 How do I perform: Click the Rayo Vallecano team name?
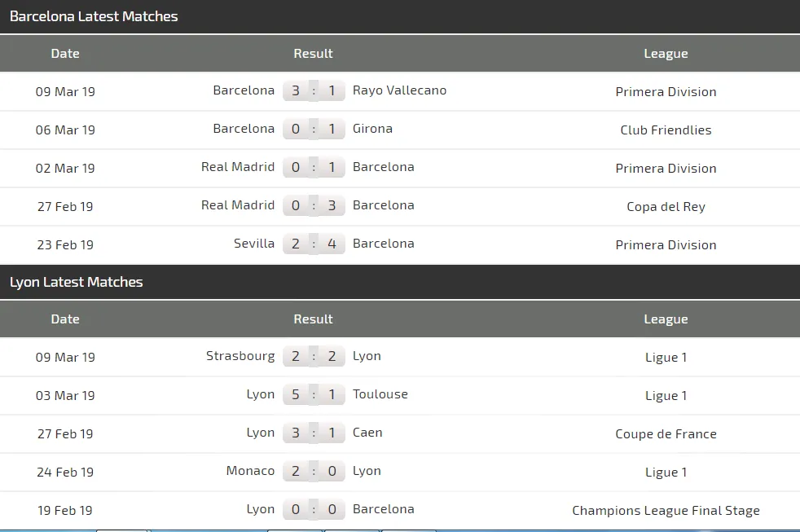(399, 90)
